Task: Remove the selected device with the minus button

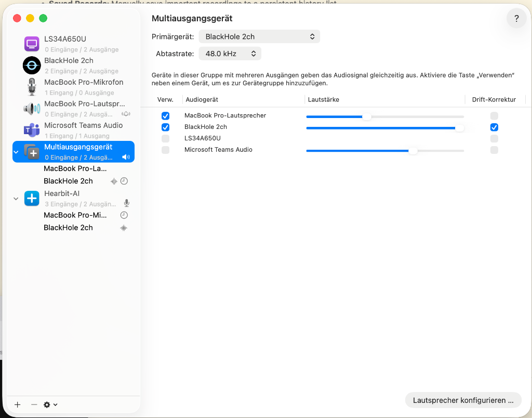Action: (x=34, y=405)
